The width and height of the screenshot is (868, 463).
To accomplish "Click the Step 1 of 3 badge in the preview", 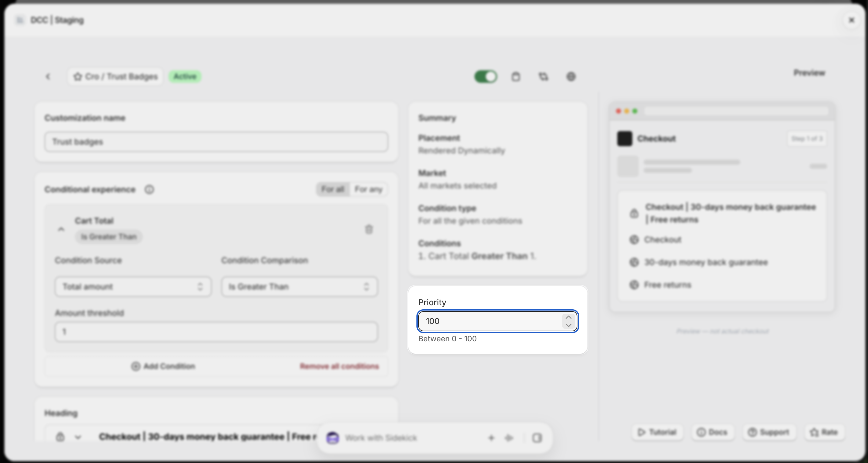I will [x=807, y=139].
